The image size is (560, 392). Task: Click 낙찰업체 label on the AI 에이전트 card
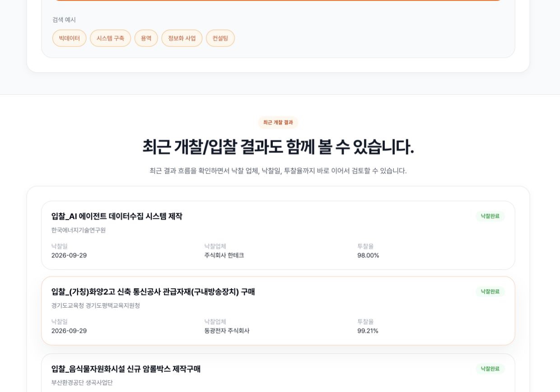point(215,246)
